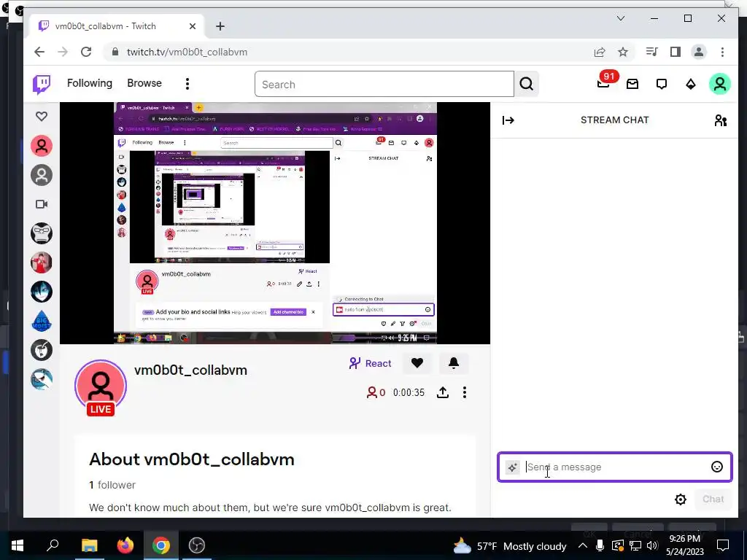
Task: Open the vm0b0t_collabvm channel name link
Action: point(190,370)
